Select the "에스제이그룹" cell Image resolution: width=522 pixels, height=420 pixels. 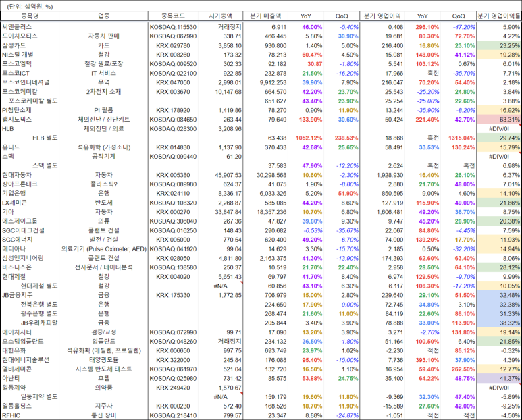click(x=20, y=221)
